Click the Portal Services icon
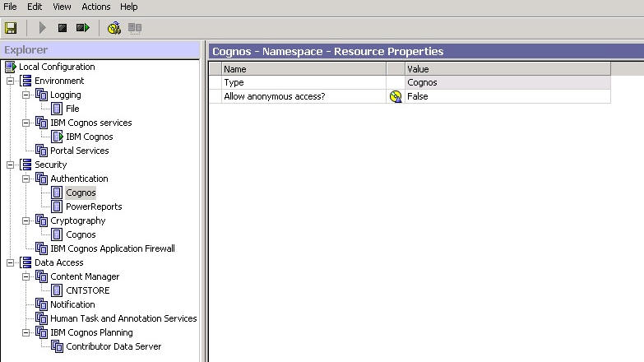 click(x=41, y=151)
